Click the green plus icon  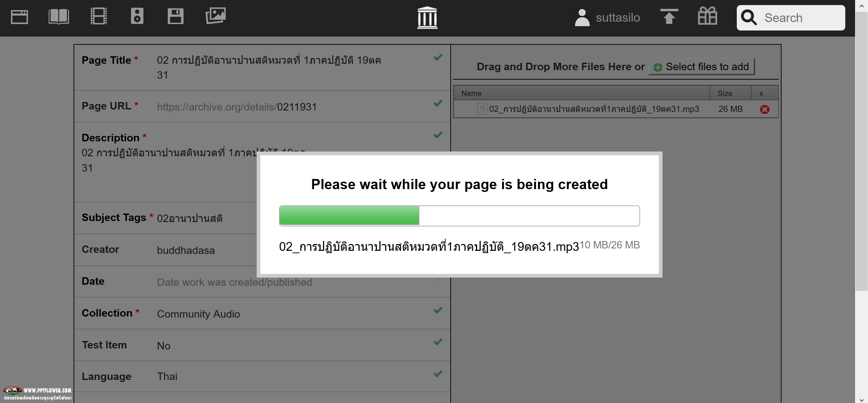tap(658, 67)
